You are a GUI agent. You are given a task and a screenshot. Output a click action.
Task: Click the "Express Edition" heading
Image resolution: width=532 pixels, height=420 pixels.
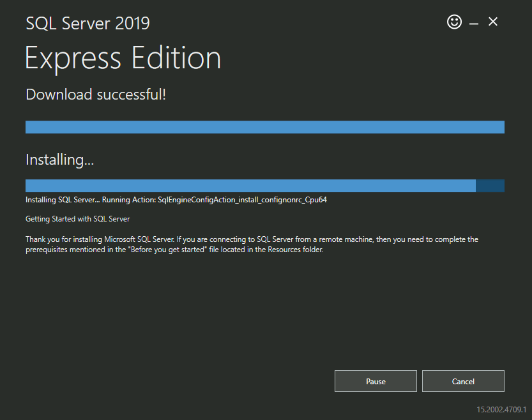click(123, 59)
